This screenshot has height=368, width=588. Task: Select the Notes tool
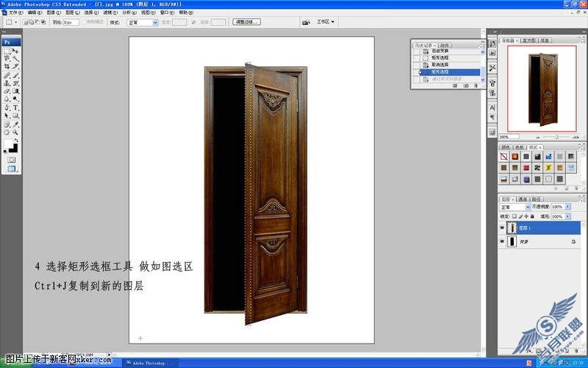coord(7,124)
